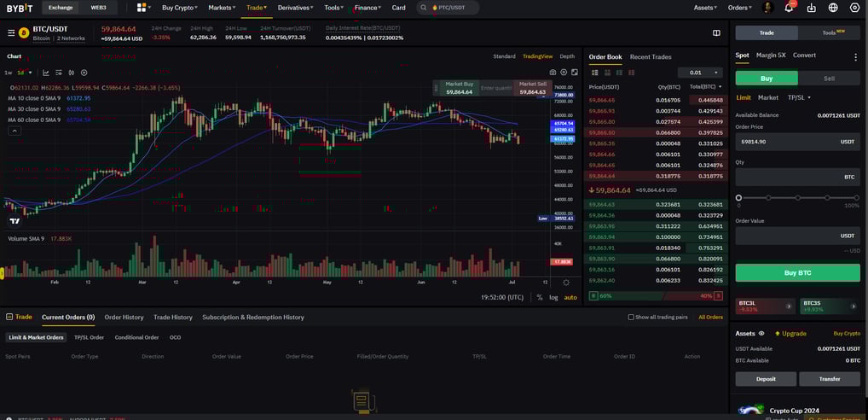Expand the Derivatives menu
Screen dimensions: 868x420
296,8
